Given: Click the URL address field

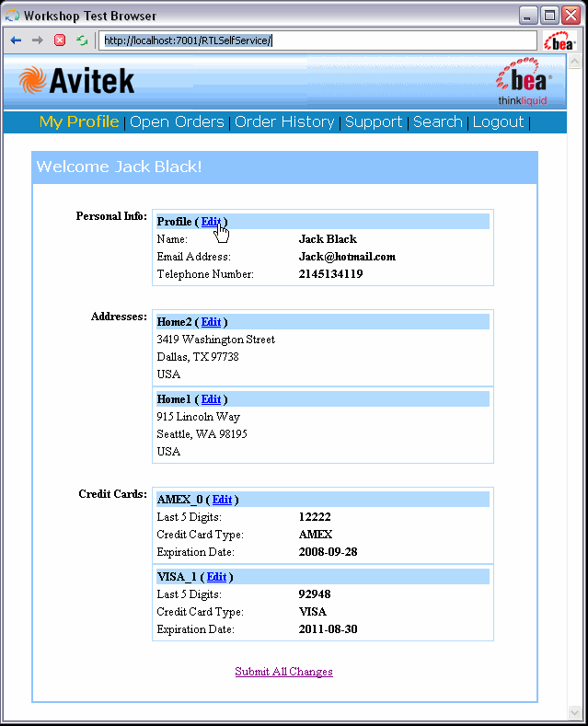Looking at the screenshot, I should tap(317, 40).
